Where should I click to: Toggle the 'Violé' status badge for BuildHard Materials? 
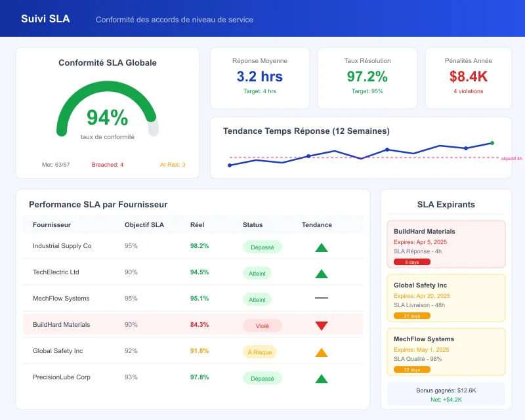262,325
